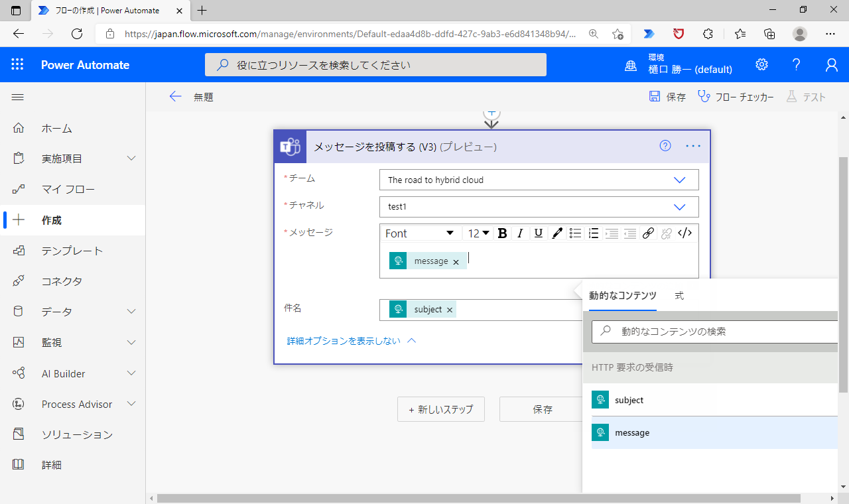Open the action help icon on the Teams card
849x504 pixels.
[x=665, y=146]
